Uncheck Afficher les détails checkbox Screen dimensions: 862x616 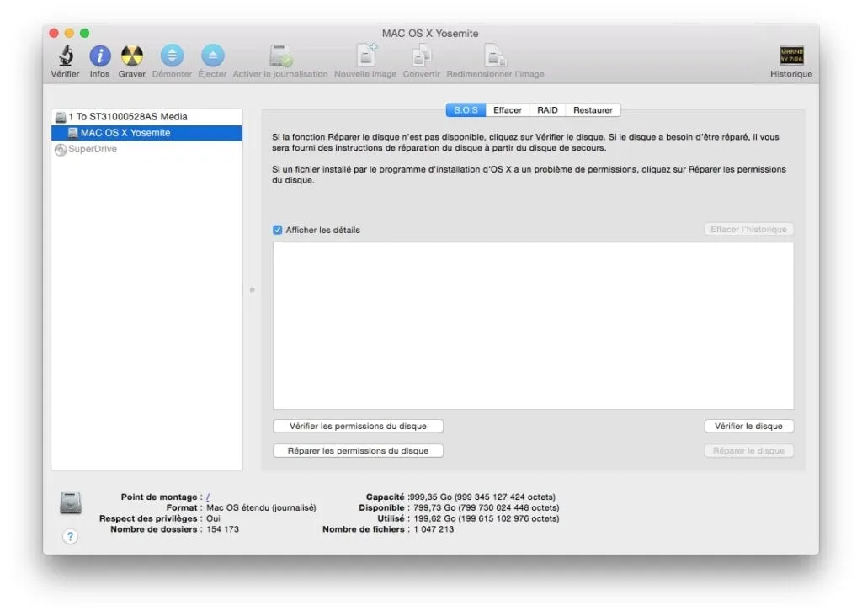pyautogui.click(x=278, y=230)
